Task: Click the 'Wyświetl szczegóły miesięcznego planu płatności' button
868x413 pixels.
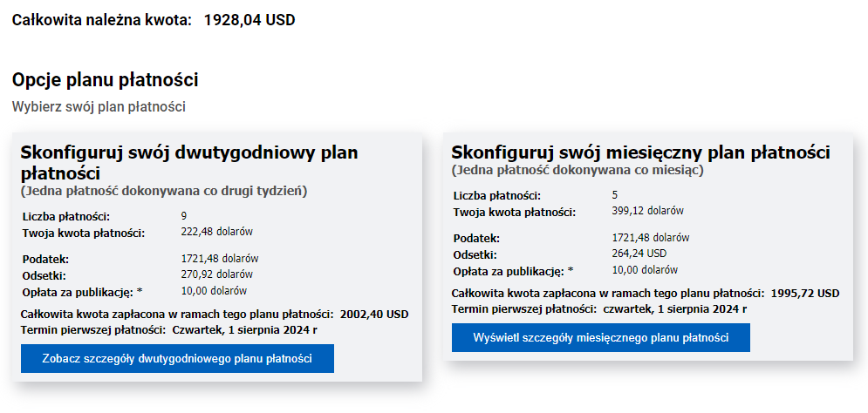Action: (x=601, y=337)
